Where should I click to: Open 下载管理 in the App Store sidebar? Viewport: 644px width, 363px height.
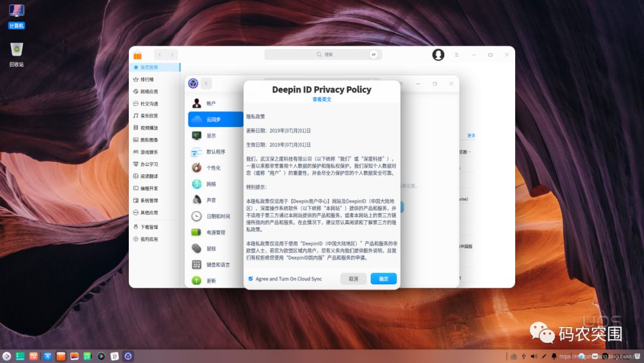[x=155, y=227]
